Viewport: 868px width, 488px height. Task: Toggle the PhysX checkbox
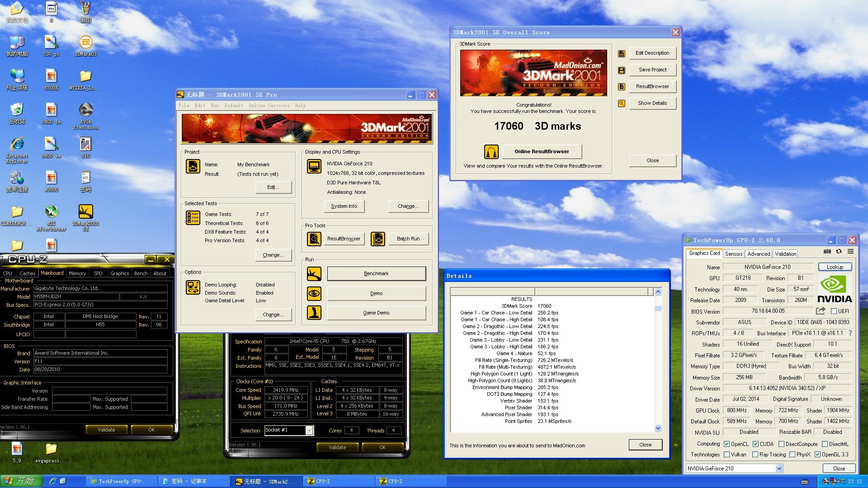coord(792,455)
